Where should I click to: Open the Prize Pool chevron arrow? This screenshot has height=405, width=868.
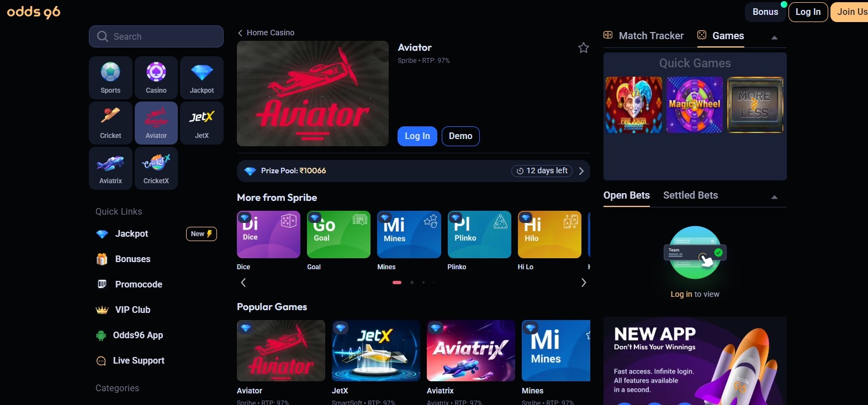point(581,171)
